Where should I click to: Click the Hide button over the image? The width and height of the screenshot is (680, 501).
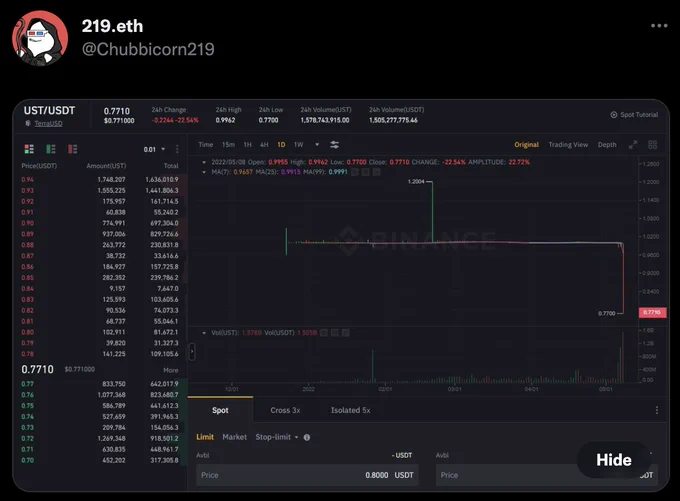click(x=613, y=460)
